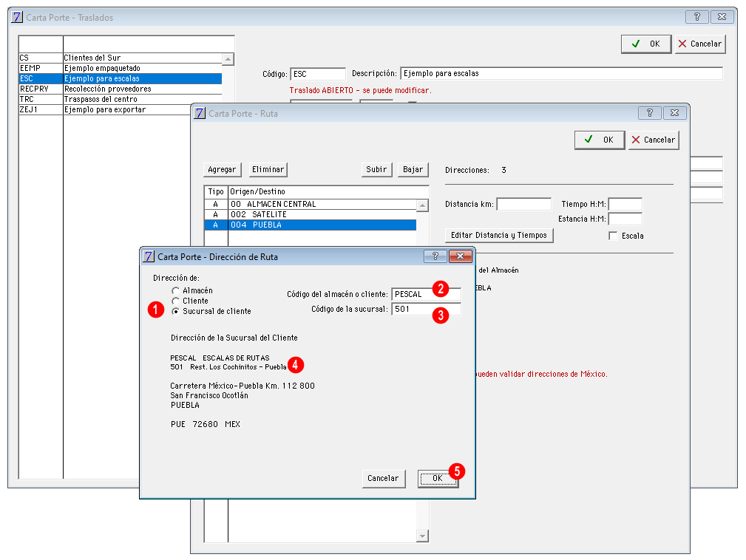The height and width of the screenshot is (560, 746).
Task: Confirm Ruta window with green check OK
Action: [600, 140]
